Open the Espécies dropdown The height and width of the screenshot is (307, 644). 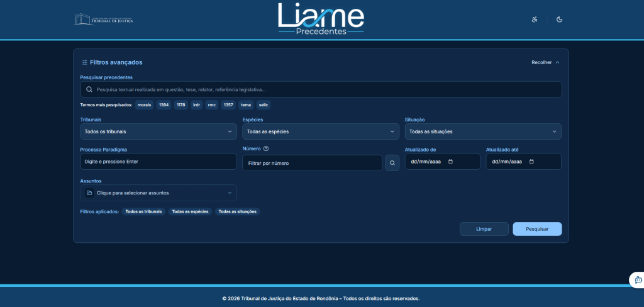pos(321,131)
